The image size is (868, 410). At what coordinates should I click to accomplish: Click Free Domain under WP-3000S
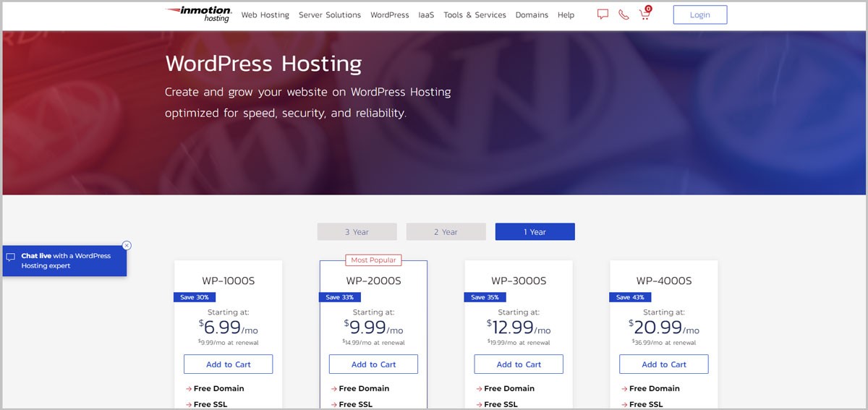(509, 388)
